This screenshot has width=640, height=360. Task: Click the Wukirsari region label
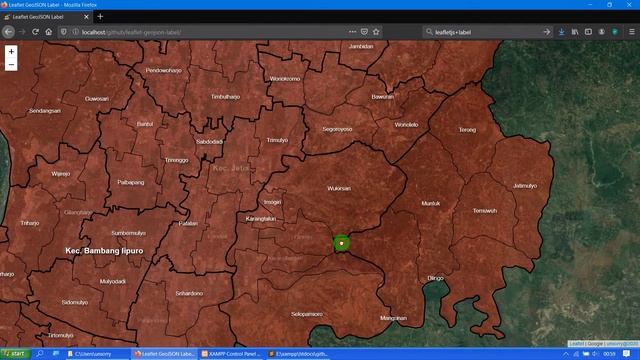tap(339, 189)
